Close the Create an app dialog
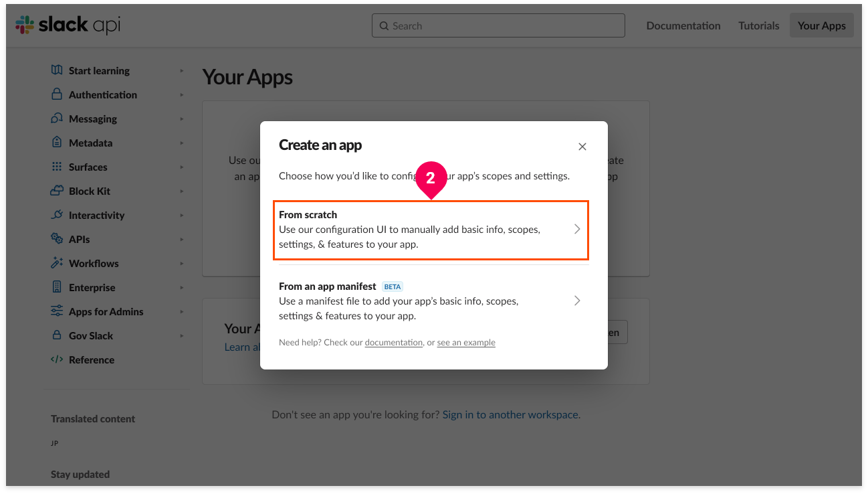Viewport: 868px width, 494px height. pyautogui.click(x=582, y=147)
